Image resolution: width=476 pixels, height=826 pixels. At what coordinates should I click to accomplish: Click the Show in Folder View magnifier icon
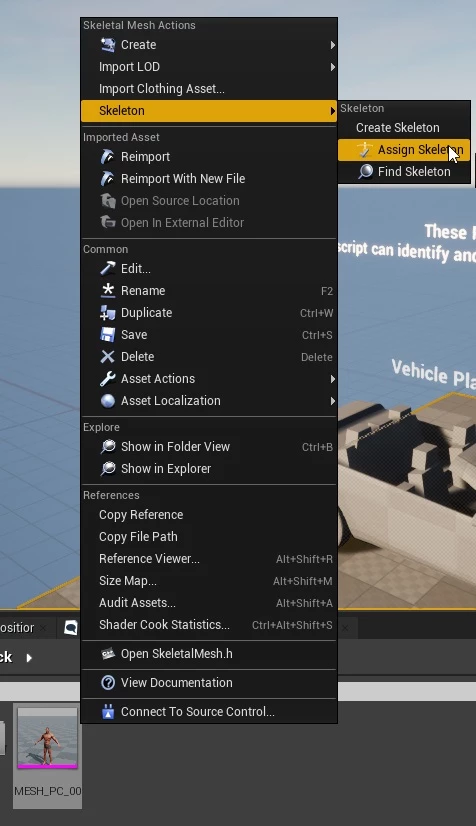[107, 447]
